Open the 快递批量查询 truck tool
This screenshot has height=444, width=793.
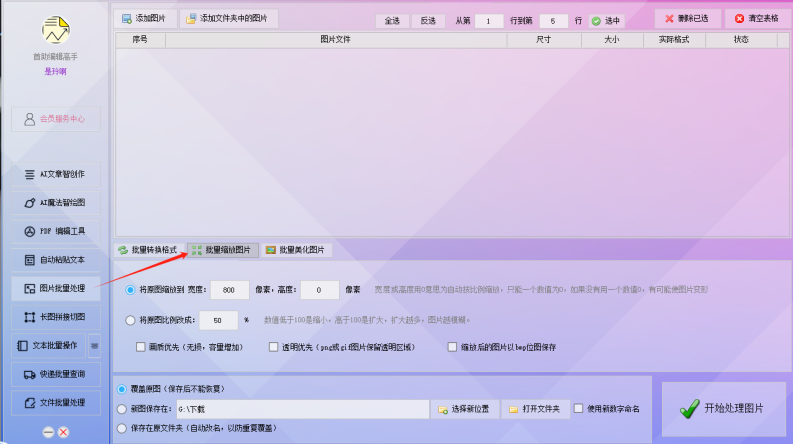point(56,374)
